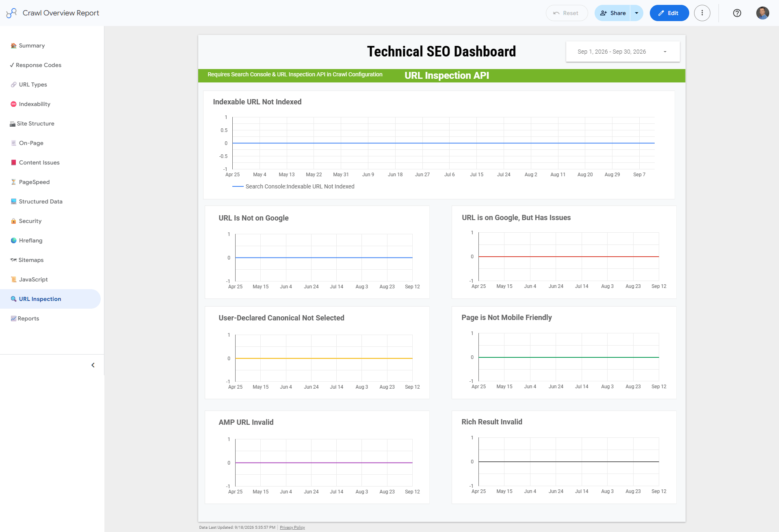Open the Sep 1 - Sep 30 date range selector

click(x=623, y=52)
